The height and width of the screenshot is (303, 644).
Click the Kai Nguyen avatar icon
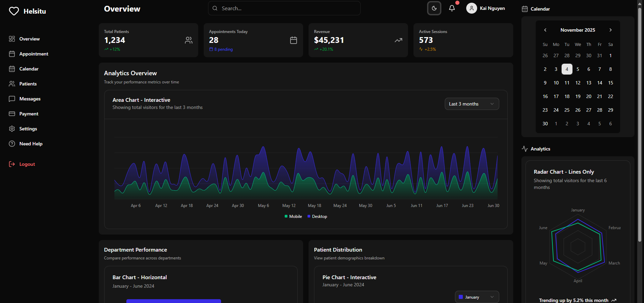pyautogui.click(x=472, y=8)
